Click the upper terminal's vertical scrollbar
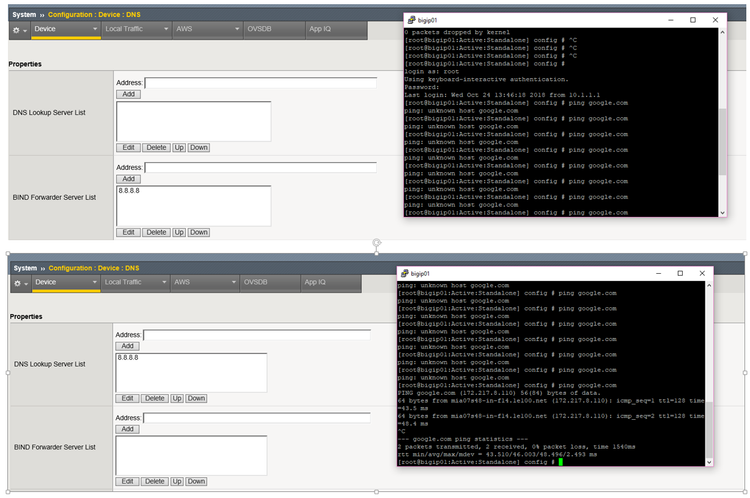Image resolution: width=750 pixels, height=498 pixels. pos(723,120)
